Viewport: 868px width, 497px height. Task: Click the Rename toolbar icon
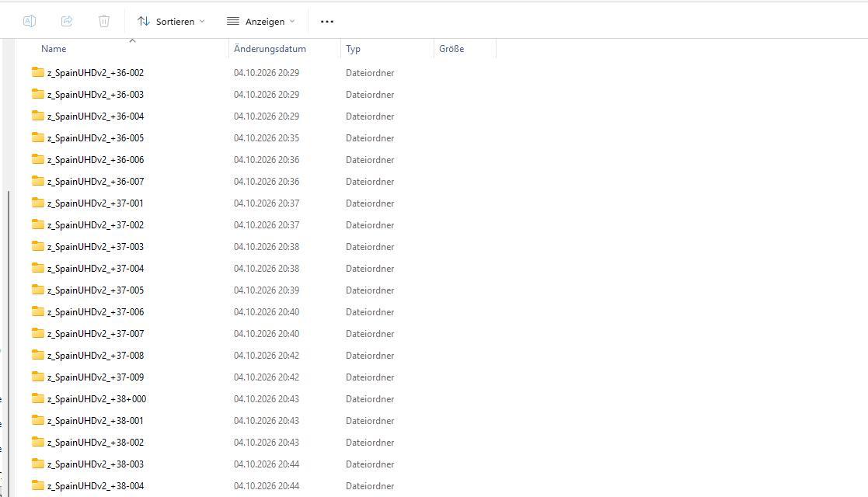pos(30,21)
